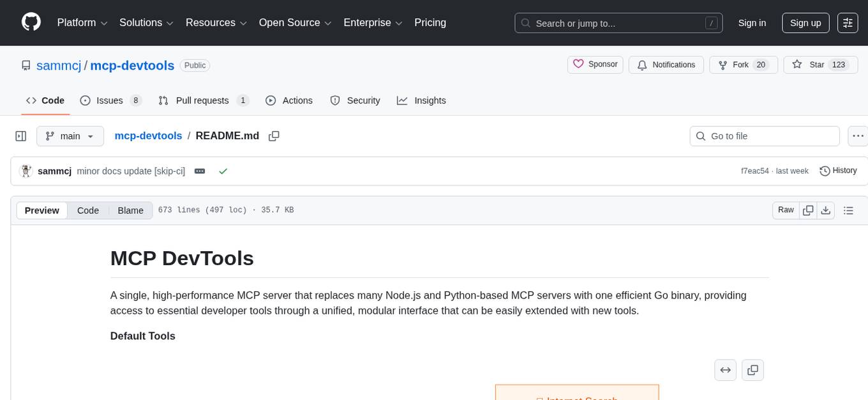Sponsor the mcp-devtools repository

click(595, 65)
